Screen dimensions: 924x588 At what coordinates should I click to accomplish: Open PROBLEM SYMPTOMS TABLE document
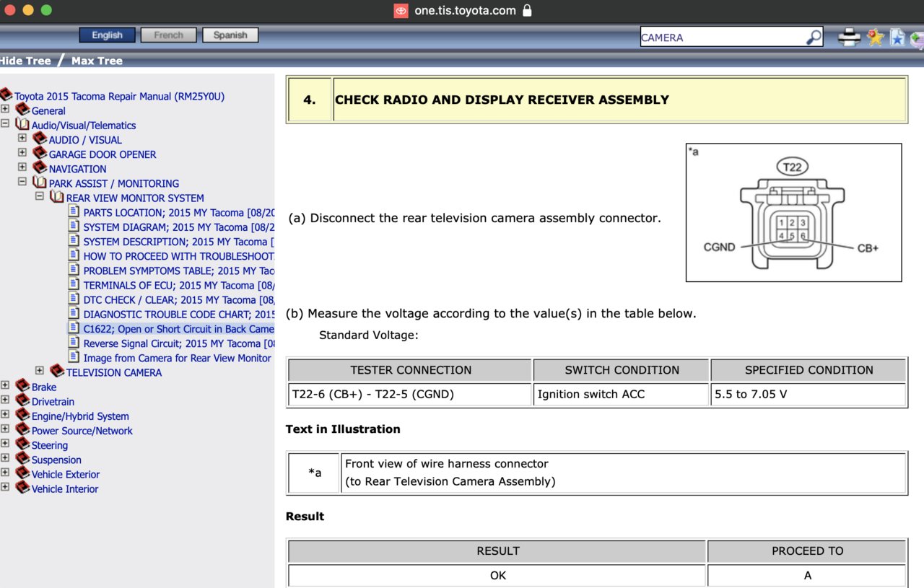(178, 271)
